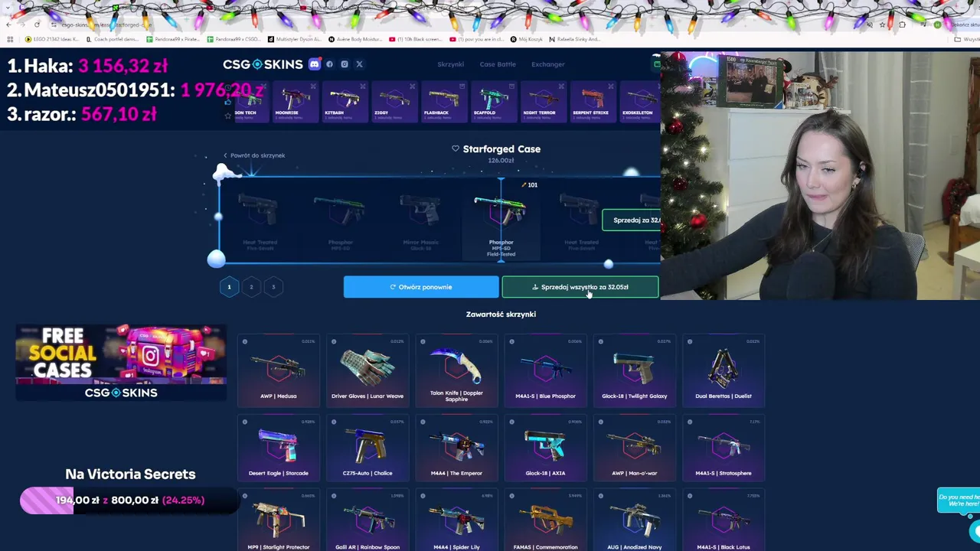Open info icon on Galil AR Rainbow Spoon card
This screenshot has height=551, width=980.
click(x=334, y=496)
